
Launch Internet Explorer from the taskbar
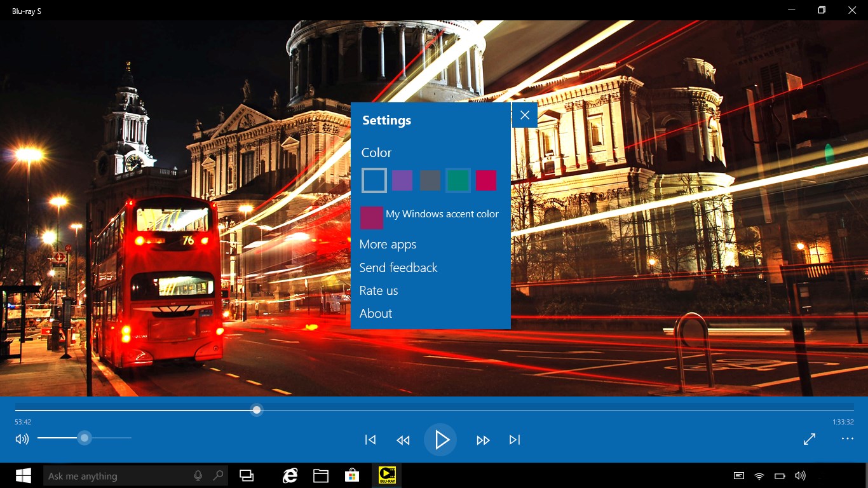tap(290, 476)
